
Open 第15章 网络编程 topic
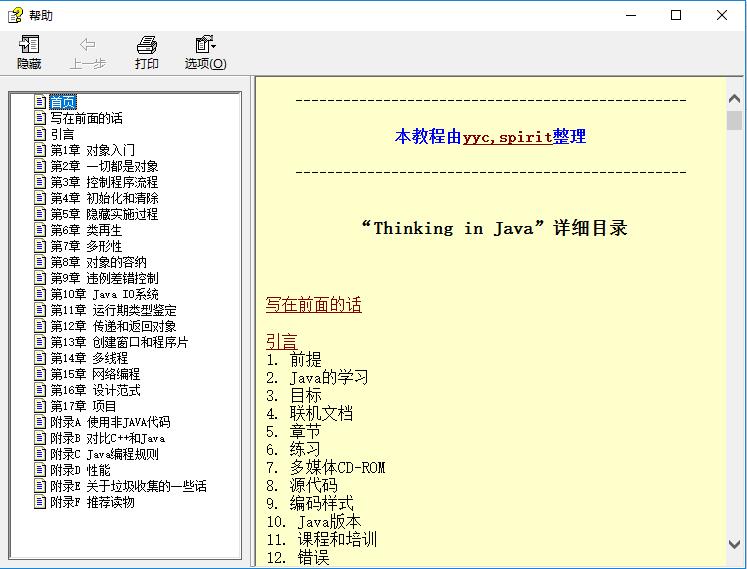tap(95, 374)
